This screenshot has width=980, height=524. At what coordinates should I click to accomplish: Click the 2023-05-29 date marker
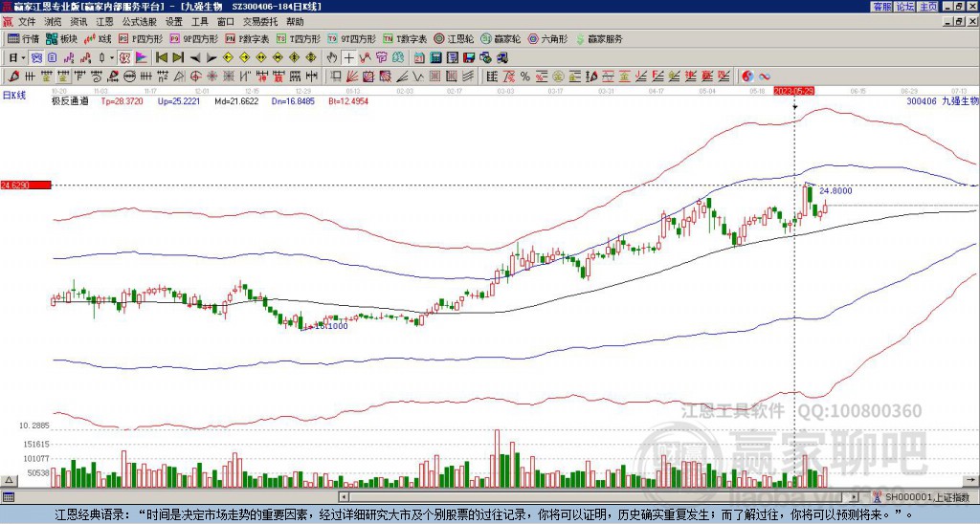(793, 91)
